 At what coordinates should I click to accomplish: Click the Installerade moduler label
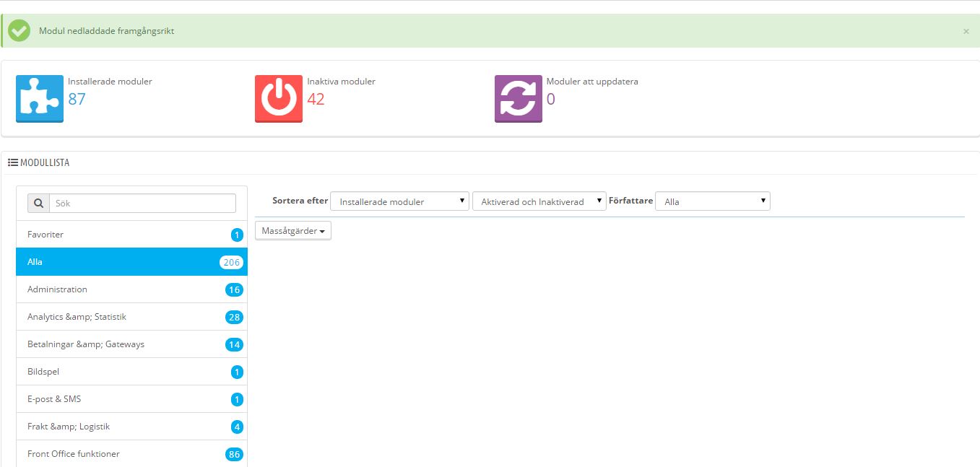point(110,82)
